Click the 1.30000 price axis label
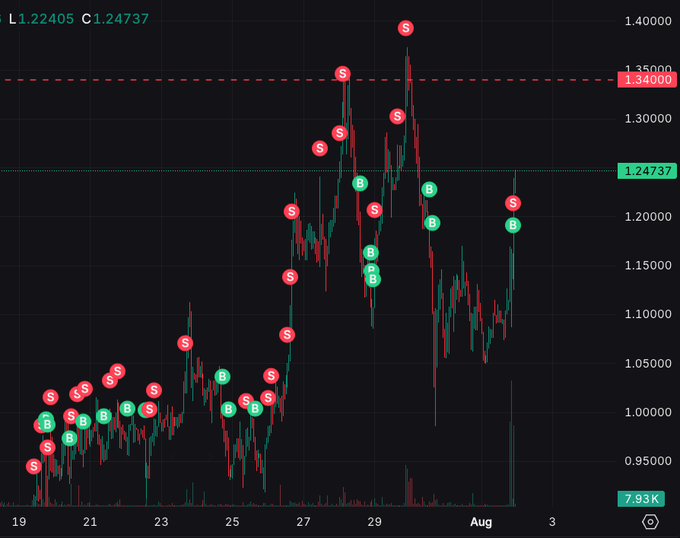Viewport: 680px width, 538px height. point(648,118)
